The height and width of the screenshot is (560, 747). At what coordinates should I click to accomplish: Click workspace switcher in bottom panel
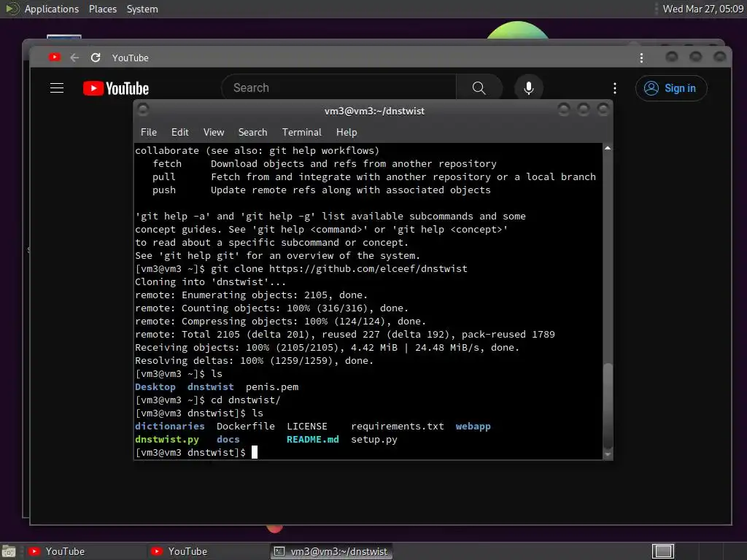point(662,551)
